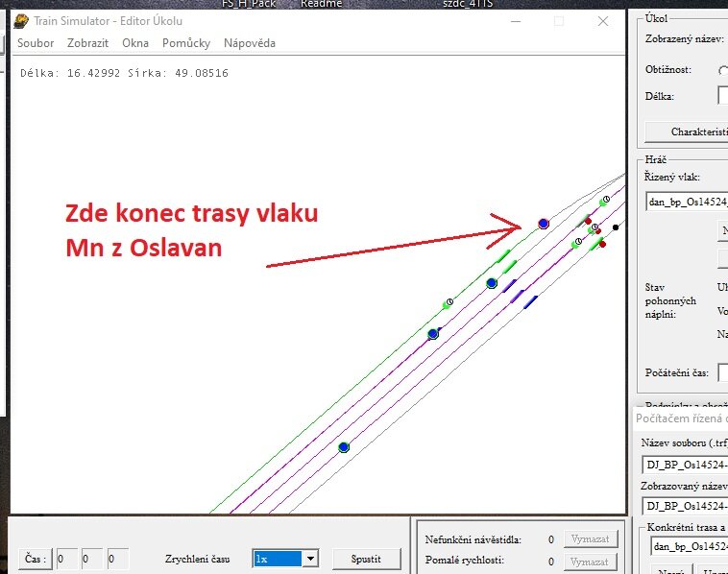The width and height of the screenshot is (728, 574).
Task: Click the Řízený vlak field dan_bp_Os14524
Action: [687, 202]
